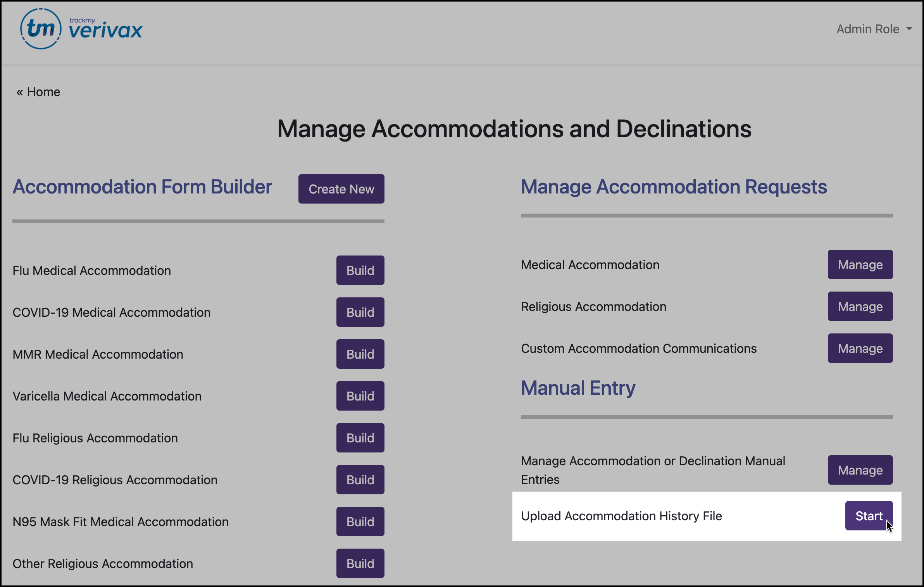Open Build for N95 Mask Fit Medical Accommodation
The height and width of the screenshot is (587, 924).
pyautogui.click(x=360, y=521)
